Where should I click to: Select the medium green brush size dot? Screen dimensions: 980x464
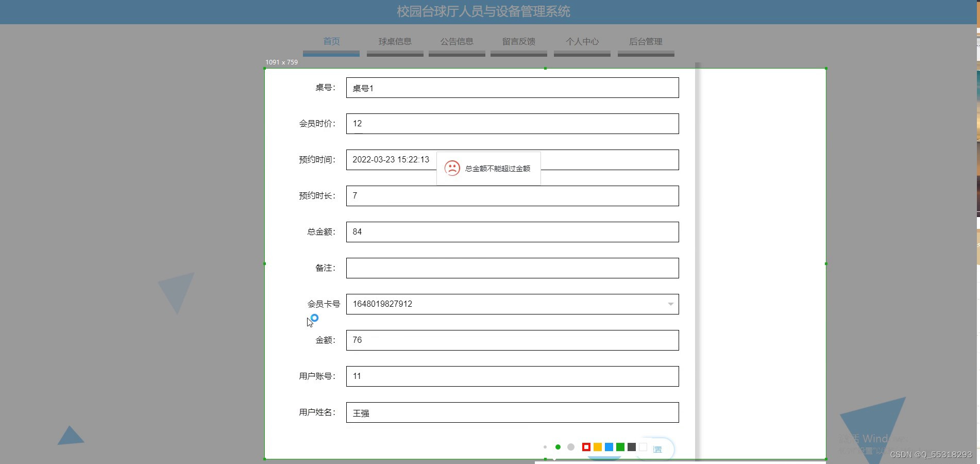(x=558, y=447)
